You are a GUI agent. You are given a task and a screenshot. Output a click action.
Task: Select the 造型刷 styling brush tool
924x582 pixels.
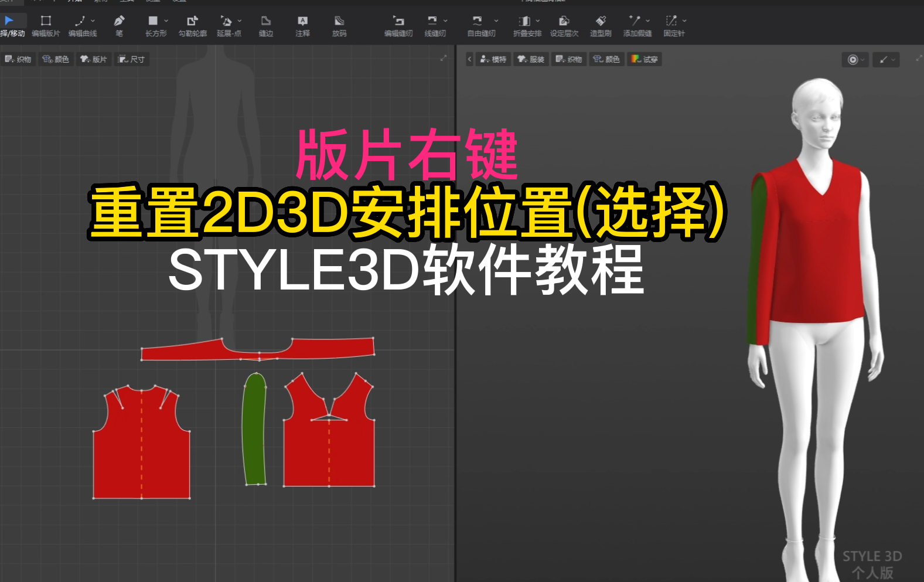point(601,26)
